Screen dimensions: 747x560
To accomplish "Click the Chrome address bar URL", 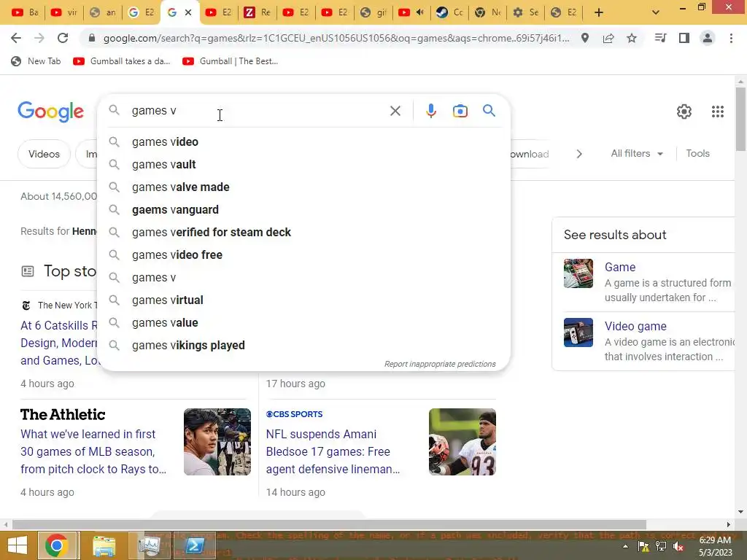I will click(x=336, y=38).
